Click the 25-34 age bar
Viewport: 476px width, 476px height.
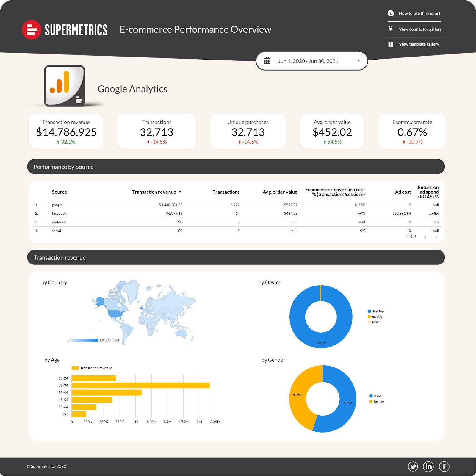[141, 385]
